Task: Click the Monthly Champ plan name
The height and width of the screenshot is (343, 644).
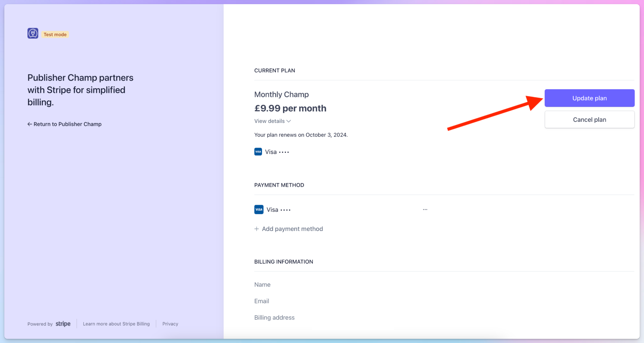Action: pyautogui.click(x=281, y=94)
